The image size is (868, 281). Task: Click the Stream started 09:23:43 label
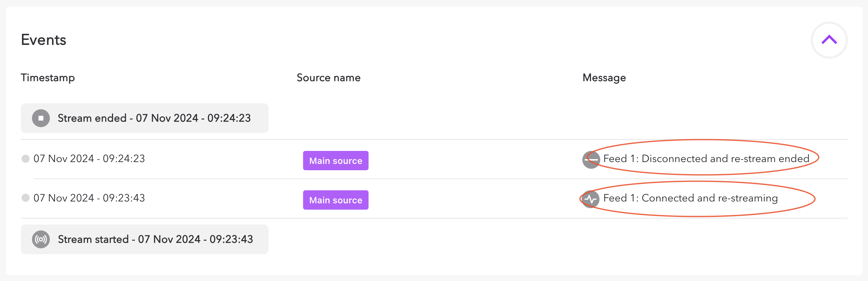(x=155, y=239)
